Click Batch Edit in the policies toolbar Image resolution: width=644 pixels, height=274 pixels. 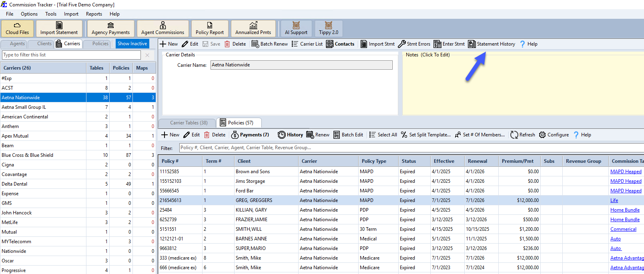pos(348,135)
